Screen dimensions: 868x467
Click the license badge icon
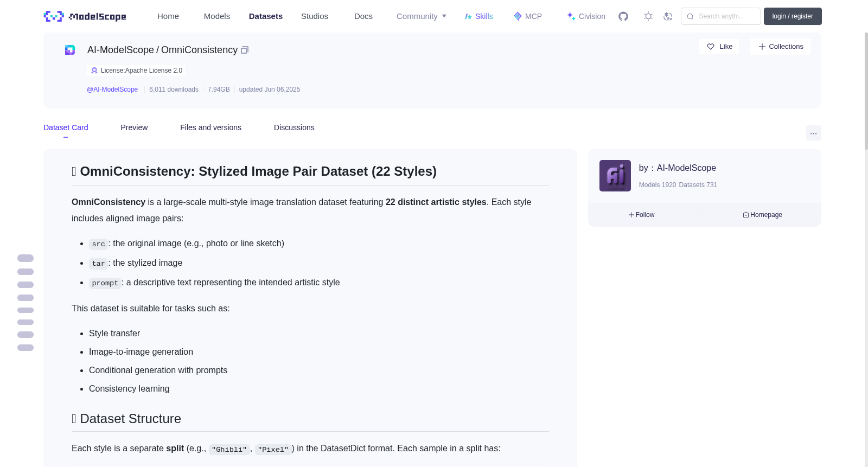click(94, 71)
